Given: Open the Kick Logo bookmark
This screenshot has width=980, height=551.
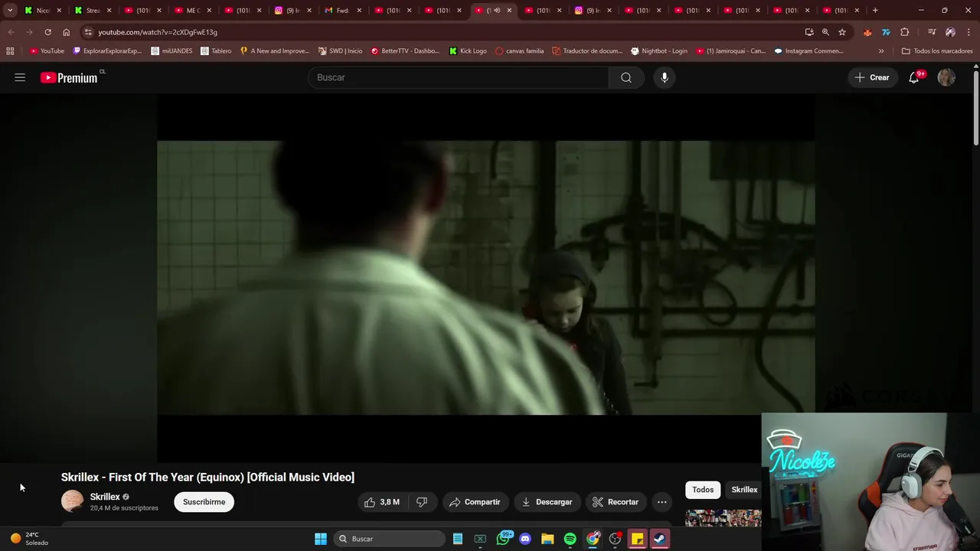Looking at the screenshot, I should [x=468, y=51].
